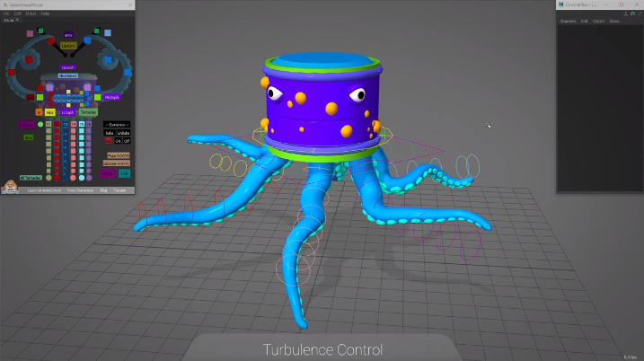This screenshot has height=361, width=644.
Task: Turn dynamics On in picker panel
Action: tap(118, 141)
